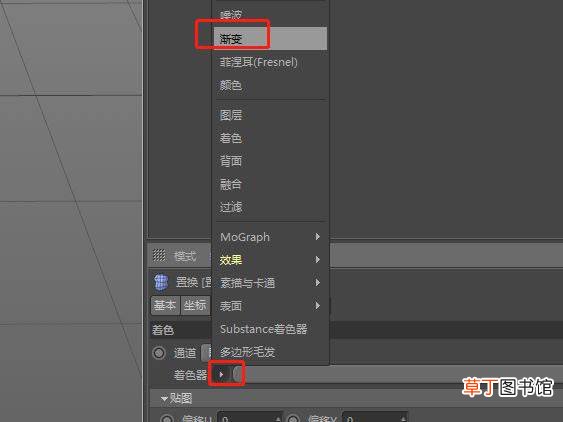The image size is (563, 422).
Task: Expand the 素描与卡通 submenu arrow
Action: pyautogui.click(x=317, y=283)
